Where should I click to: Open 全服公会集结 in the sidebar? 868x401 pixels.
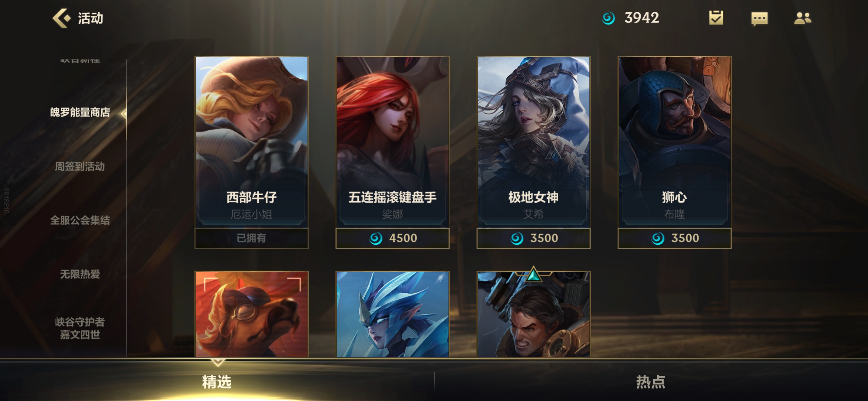(80, 220)
